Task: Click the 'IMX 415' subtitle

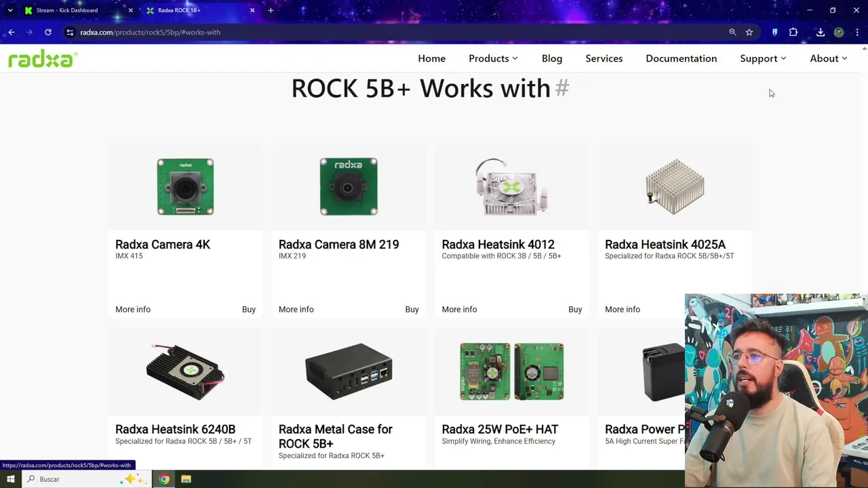Action: [x=129, y=256]
